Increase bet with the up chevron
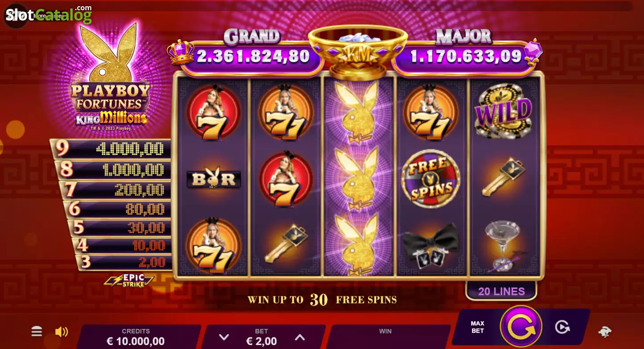644x349 pixels. tap(300, 337)
